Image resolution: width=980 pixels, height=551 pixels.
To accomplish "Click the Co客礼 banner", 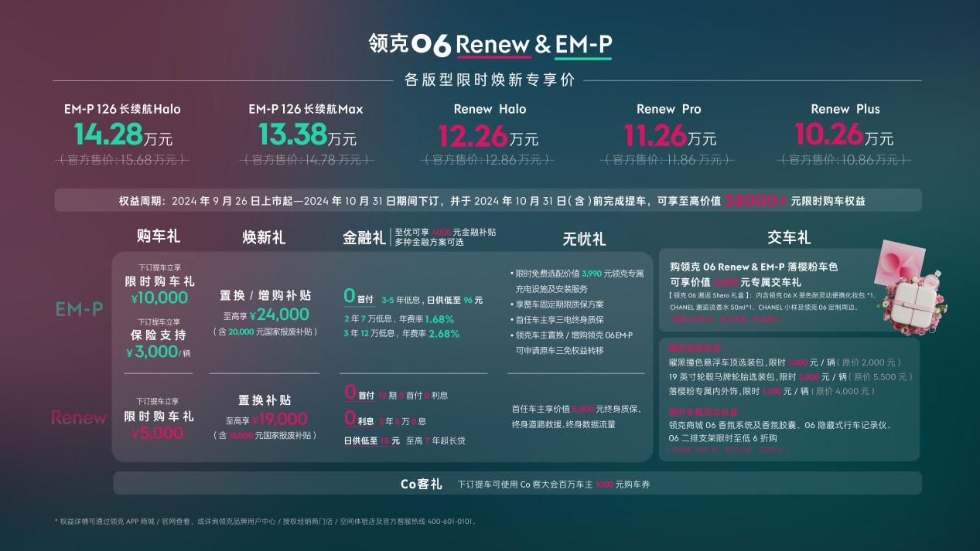I will point(517,484).
